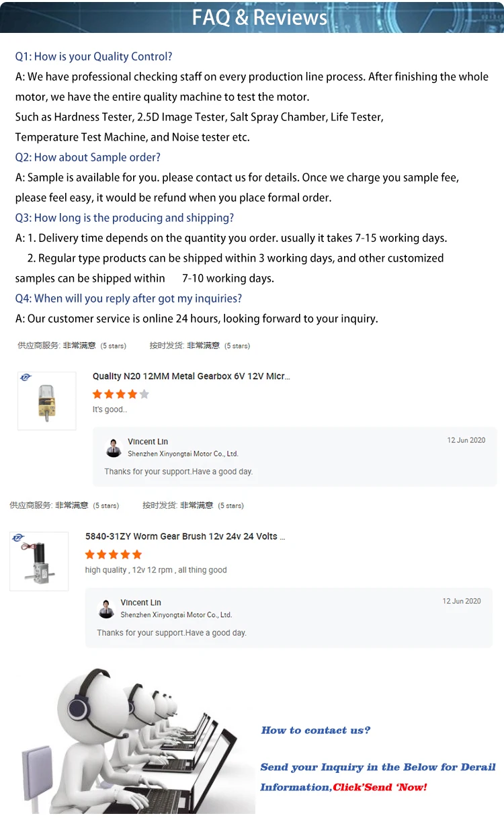Click Vincent Lin's avatar in the second reply
504x824 pixels.
tap(106, 608)
